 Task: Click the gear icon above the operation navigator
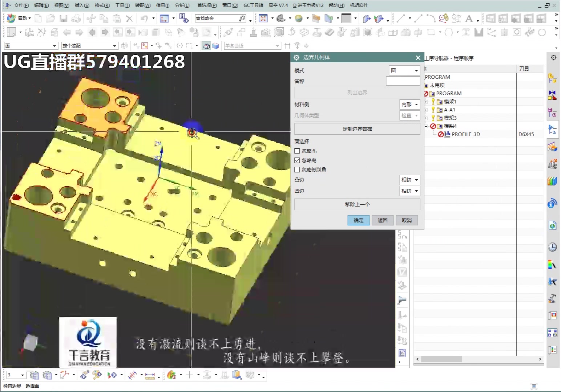click(x=553, y=57)
